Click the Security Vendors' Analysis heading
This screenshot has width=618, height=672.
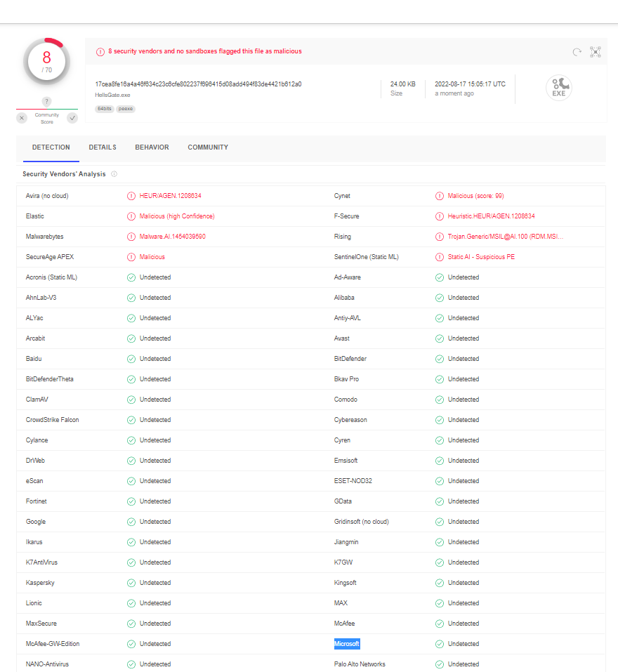point(64,174)
